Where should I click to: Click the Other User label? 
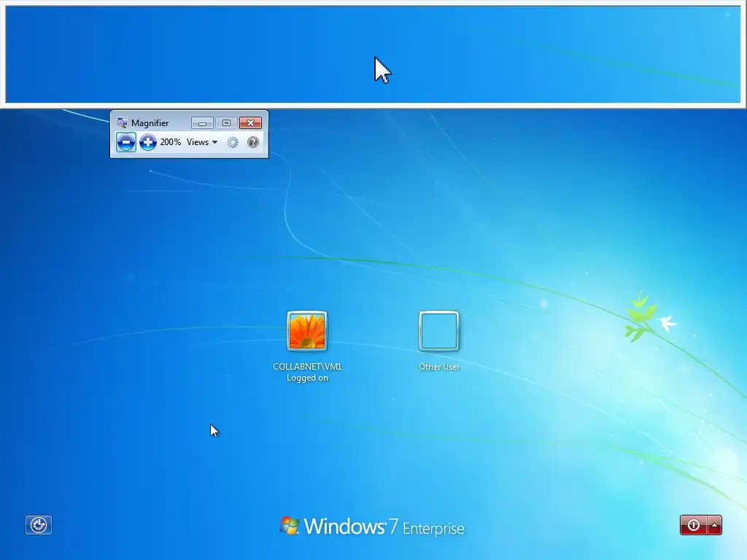pyautogui.click(x=438, y=367)
